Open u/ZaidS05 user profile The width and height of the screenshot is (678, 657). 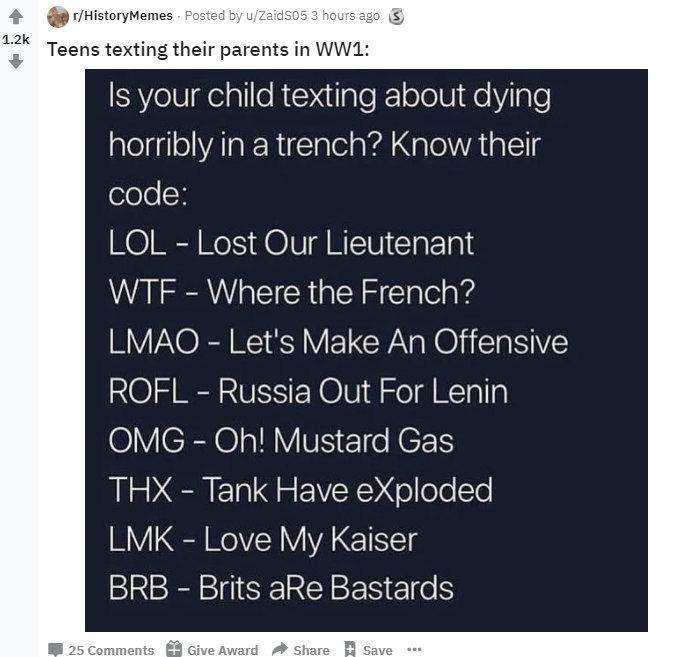[x=276, y=16]
